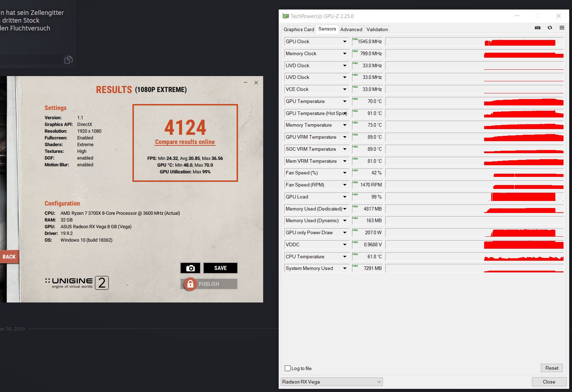Screen dimensions: 572x392
Task: Click the 91.0 °C hot spot value
Action: pos(375,113)
